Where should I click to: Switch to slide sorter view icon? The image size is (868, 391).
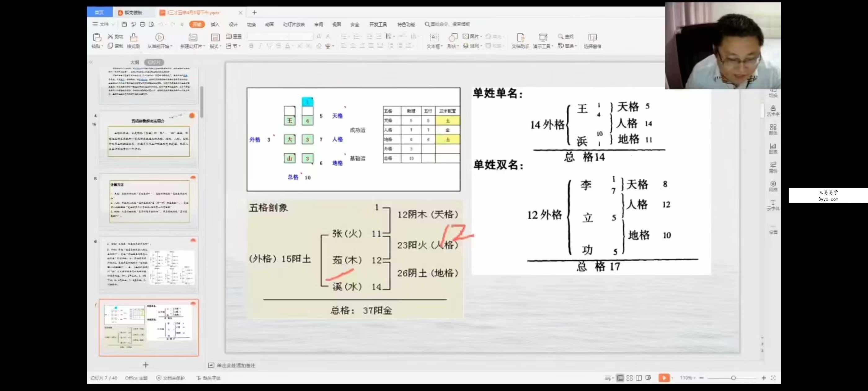629,378
